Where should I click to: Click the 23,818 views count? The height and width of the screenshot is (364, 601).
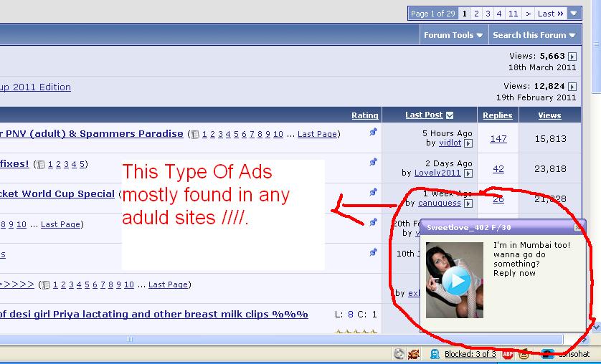point(550,169)
